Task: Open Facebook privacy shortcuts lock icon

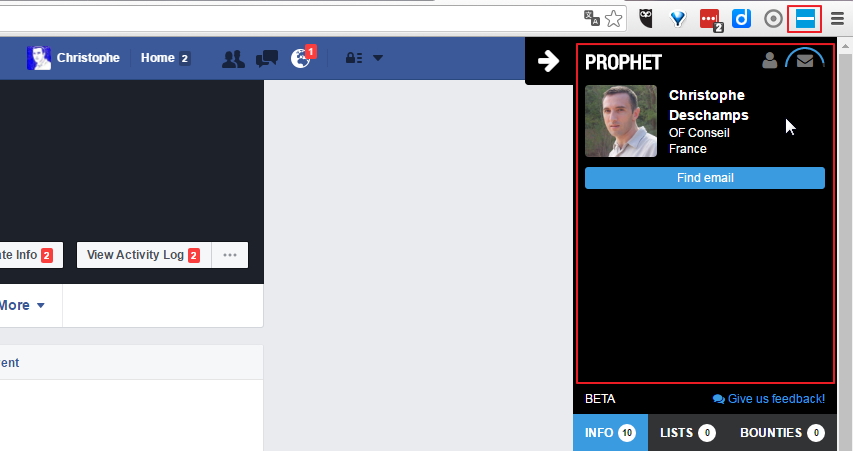Action: point(354,58)
